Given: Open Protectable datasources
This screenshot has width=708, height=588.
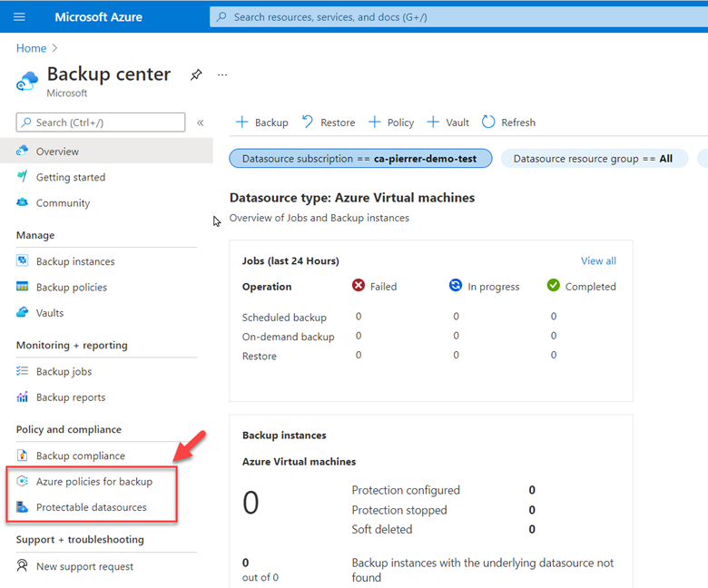Looking at the screenshot, I should pos(91,507).
